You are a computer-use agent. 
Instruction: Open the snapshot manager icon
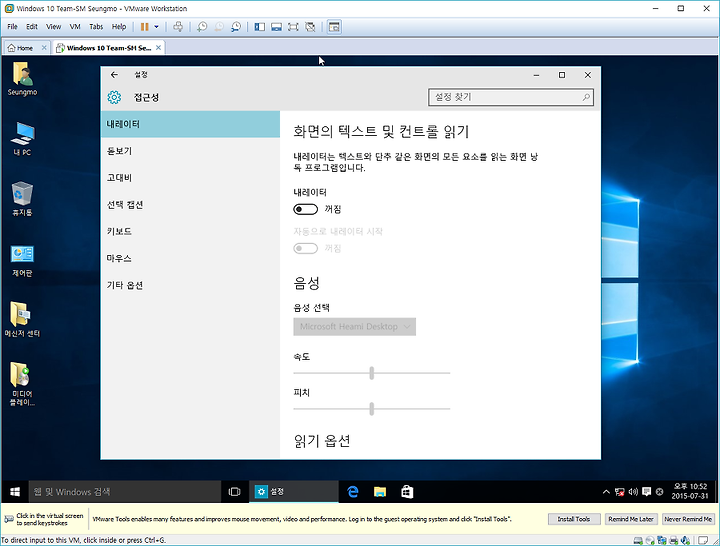tap(236, 27)
